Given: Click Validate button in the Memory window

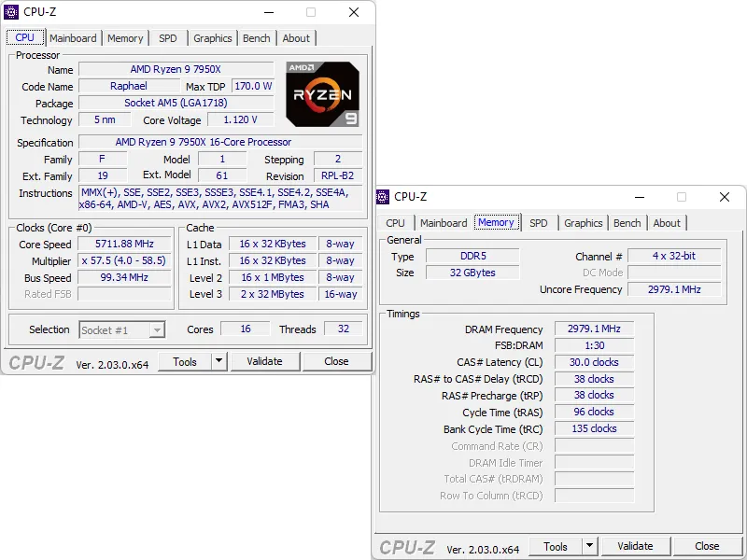Looking at the screenshot, I should point(635,546).
